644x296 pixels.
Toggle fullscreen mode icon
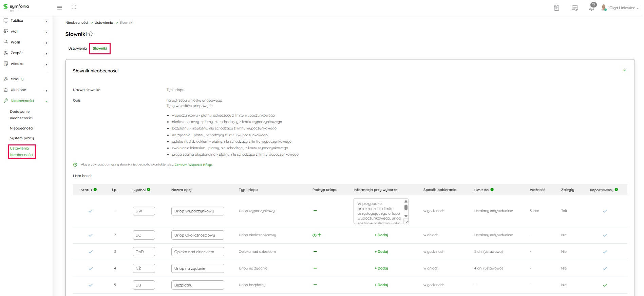74,7
